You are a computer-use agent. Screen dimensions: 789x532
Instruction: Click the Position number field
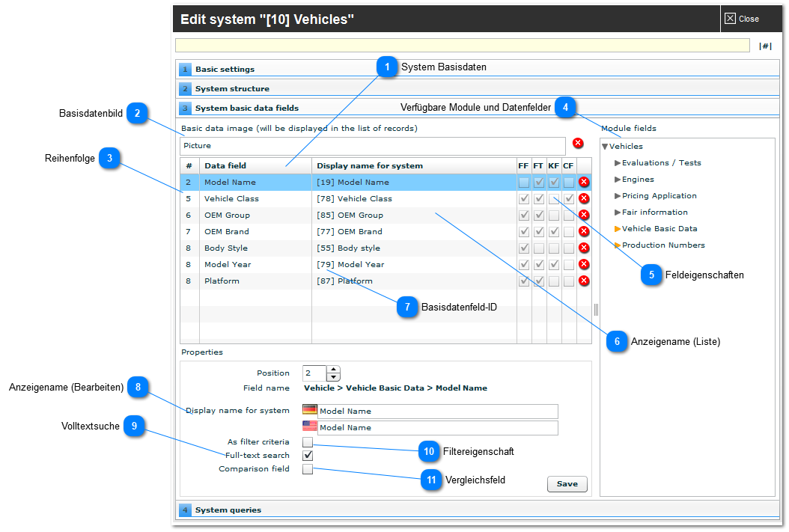[x=314, y=373]
